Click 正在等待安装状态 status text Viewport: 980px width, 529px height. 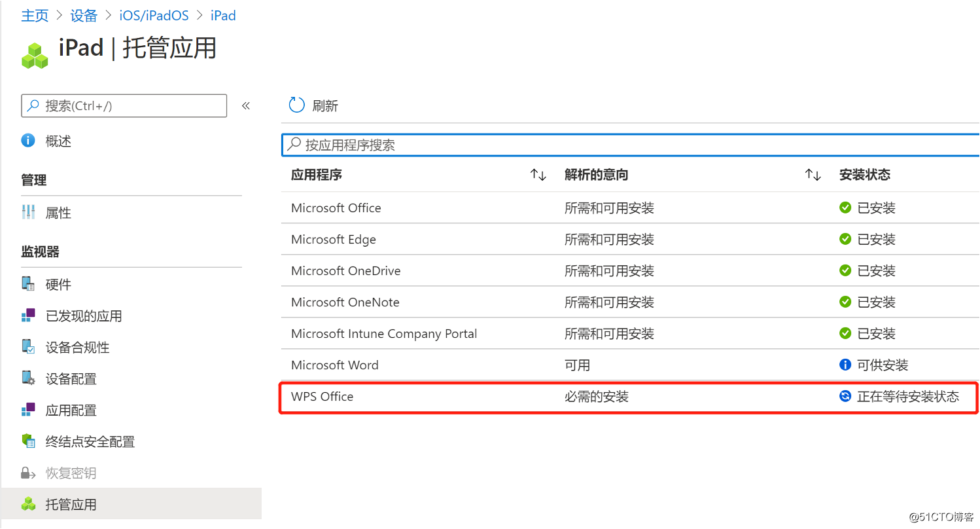click(x=908, y=396)
